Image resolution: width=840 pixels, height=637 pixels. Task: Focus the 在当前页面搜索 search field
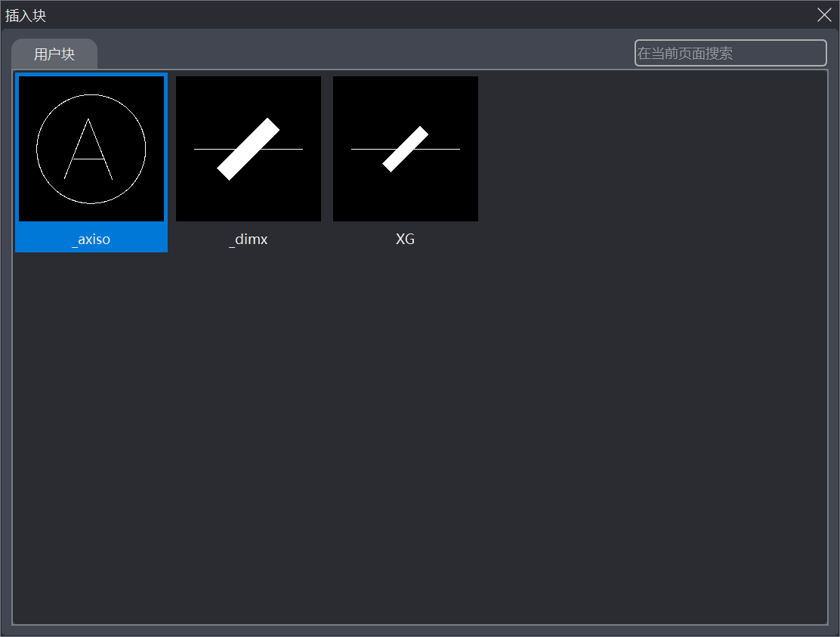click(730, 53)
